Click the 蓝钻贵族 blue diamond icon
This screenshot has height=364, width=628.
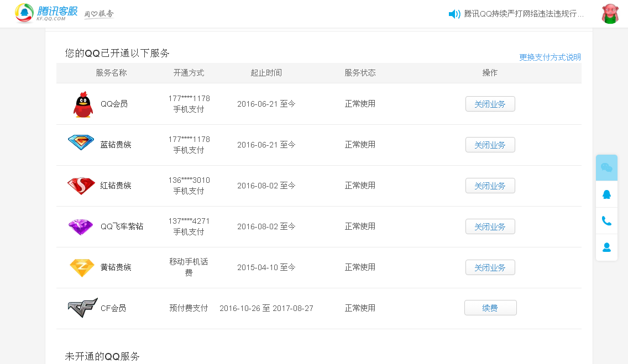pyautogui.click(x=81, y=143)
